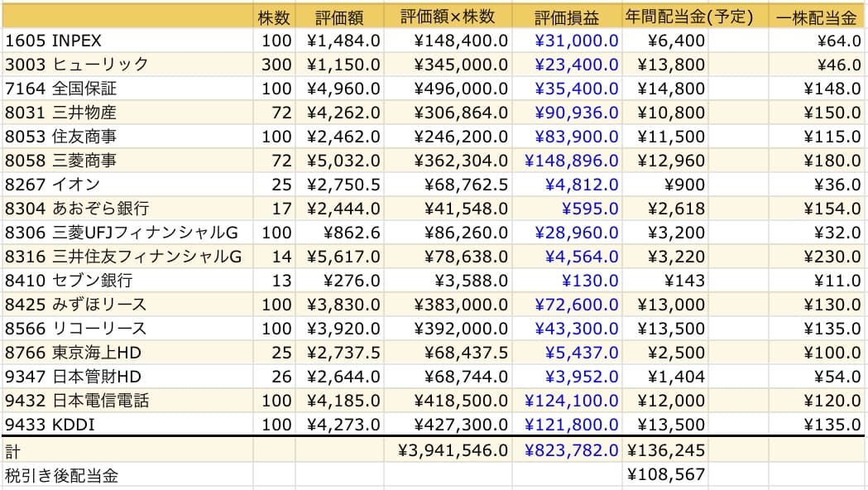Select 三菱UFJ price ¥862.6
This screenshot has width=868, height=490.
click(339, 233)
